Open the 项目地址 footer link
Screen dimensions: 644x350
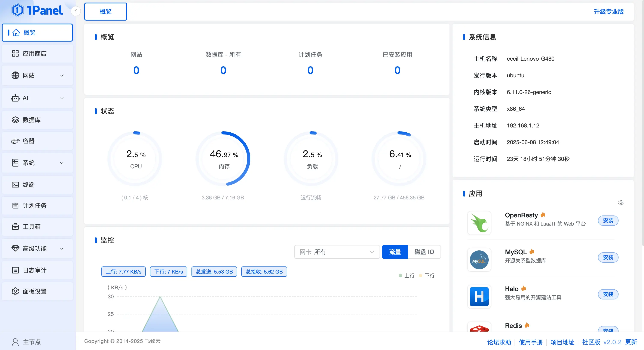coord(562,342)
